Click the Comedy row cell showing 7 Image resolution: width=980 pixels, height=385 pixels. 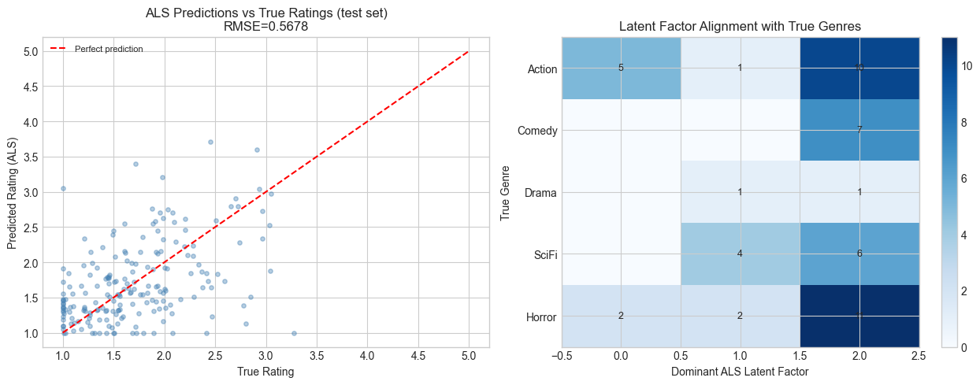tap(859, 130)
